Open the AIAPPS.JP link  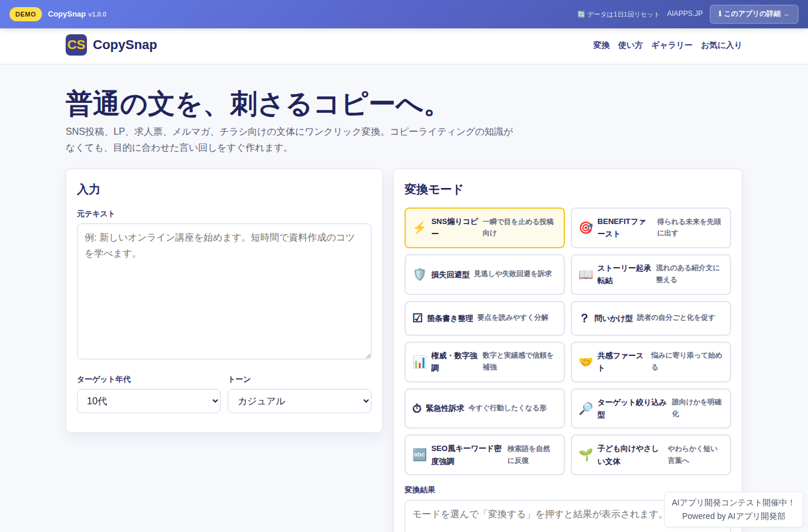point(685,14)
